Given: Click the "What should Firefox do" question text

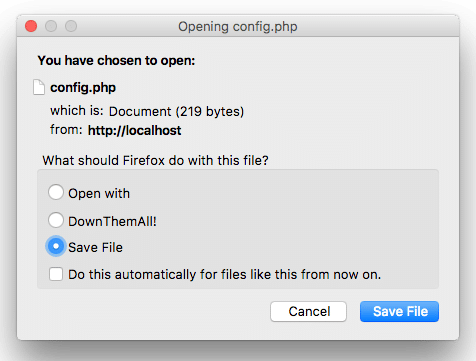Looking at the screenshot, I should pyautogui.click(x=155, y=160).
